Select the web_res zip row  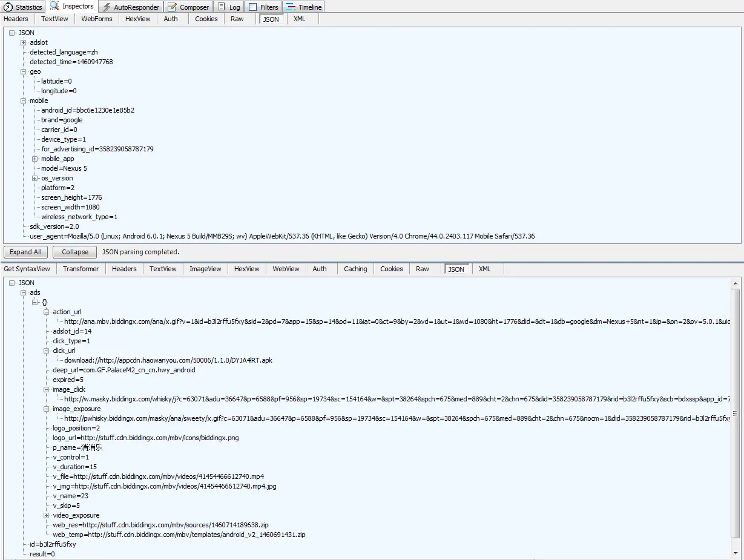160,525
